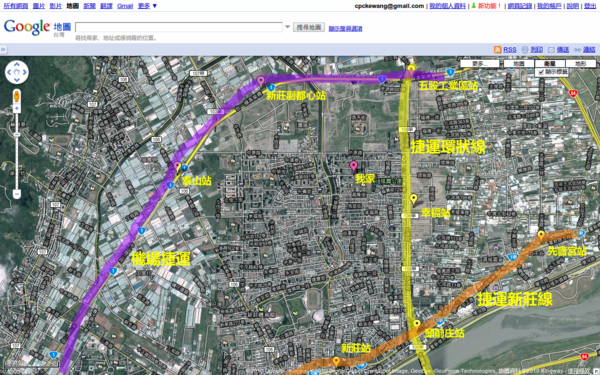Open the 我的帳戶 account link
The width and height of the screenshot is (600, 375).
pos(549,6)
